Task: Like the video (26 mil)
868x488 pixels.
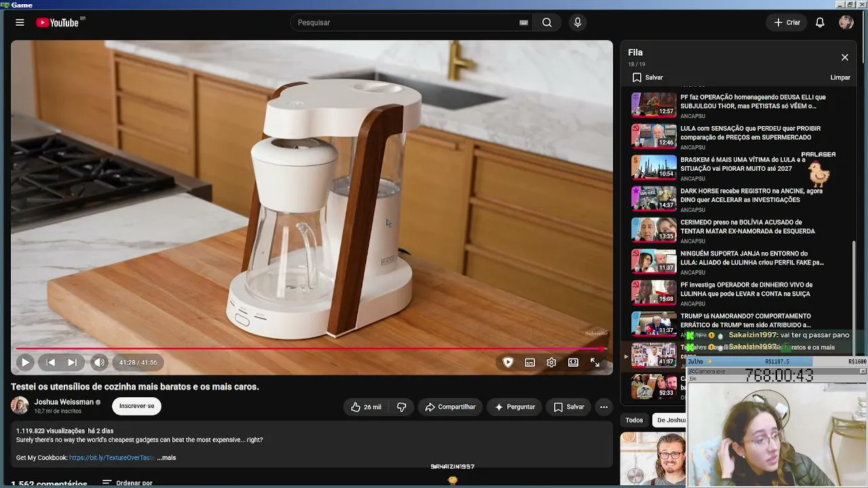Action: point(366,407)
